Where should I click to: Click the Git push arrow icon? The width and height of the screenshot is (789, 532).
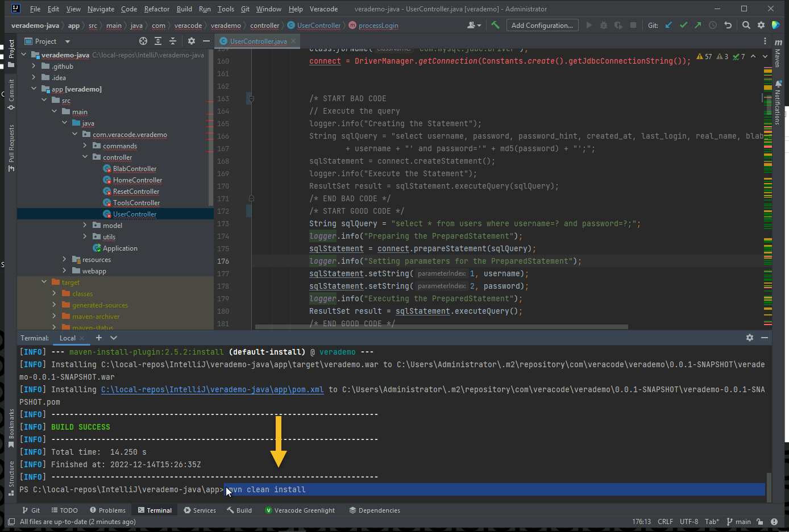[x=698, y=25]
